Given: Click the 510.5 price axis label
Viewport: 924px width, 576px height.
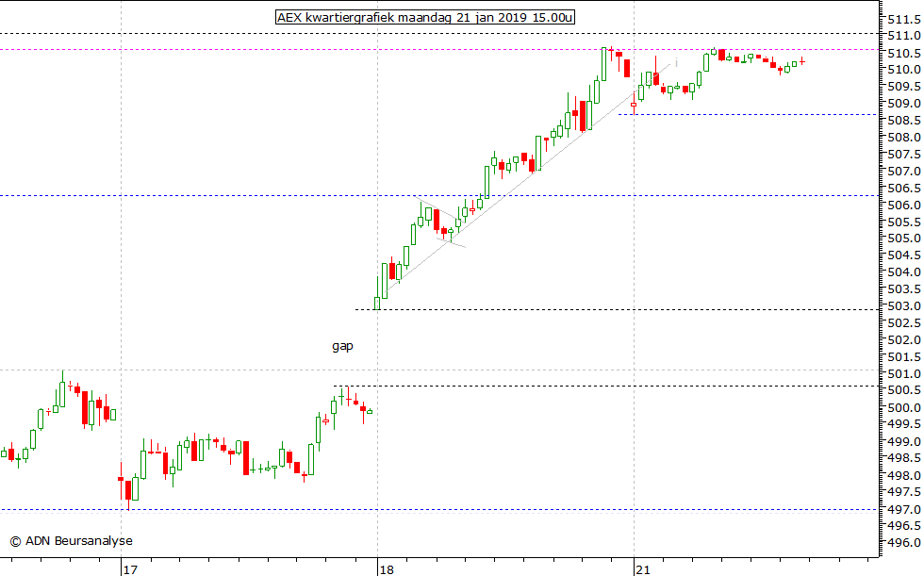Looking at the screenshot, I should tap(904, 53).
